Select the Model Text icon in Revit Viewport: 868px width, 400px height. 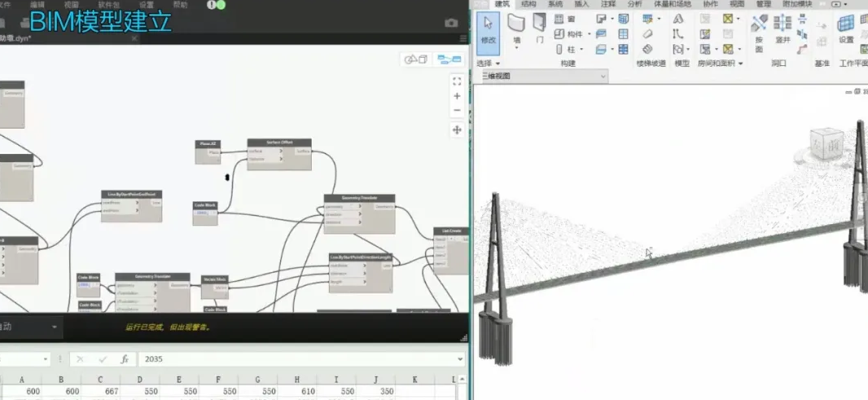677,19
